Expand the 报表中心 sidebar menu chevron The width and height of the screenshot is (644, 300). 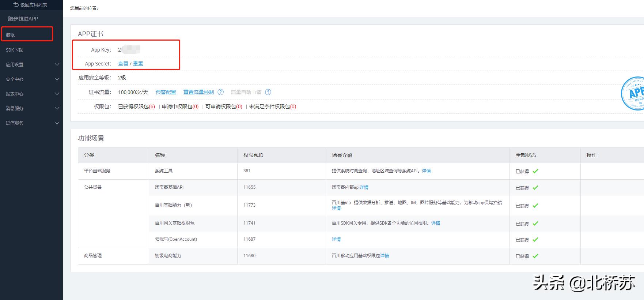57,94
